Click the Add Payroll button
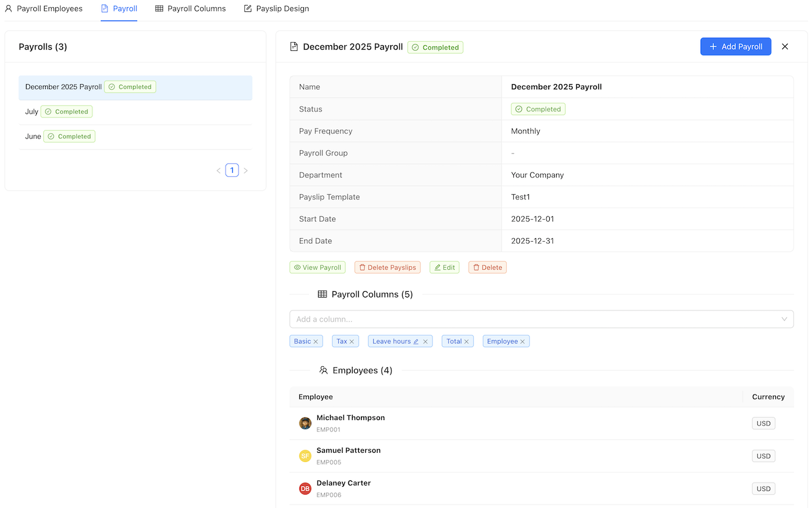 [735, 46]
